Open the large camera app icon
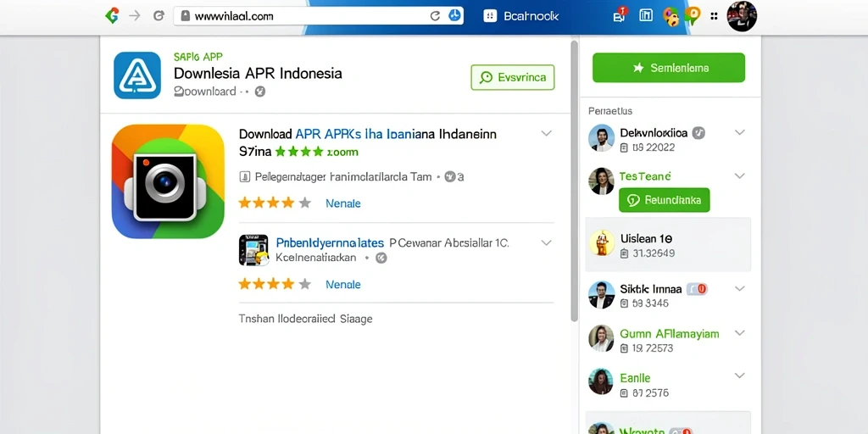The width and height of the screenshot is (868, 434). tap(168, 181)
